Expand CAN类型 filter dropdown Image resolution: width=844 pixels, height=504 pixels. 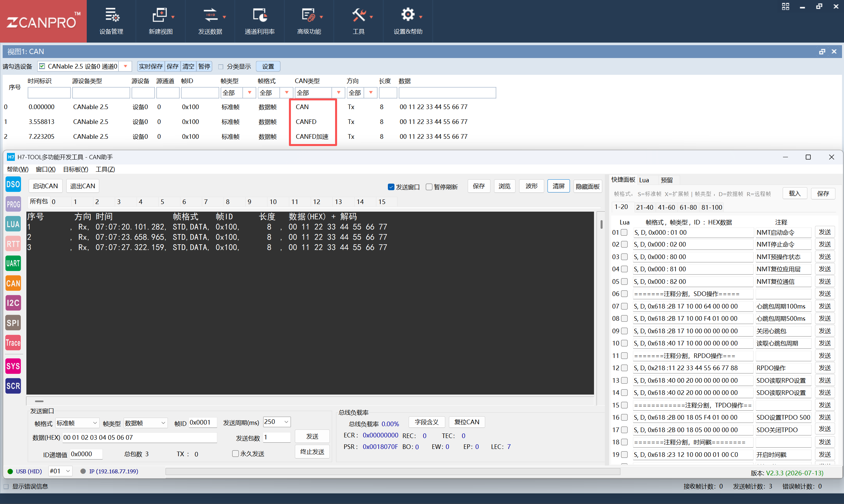338,93
